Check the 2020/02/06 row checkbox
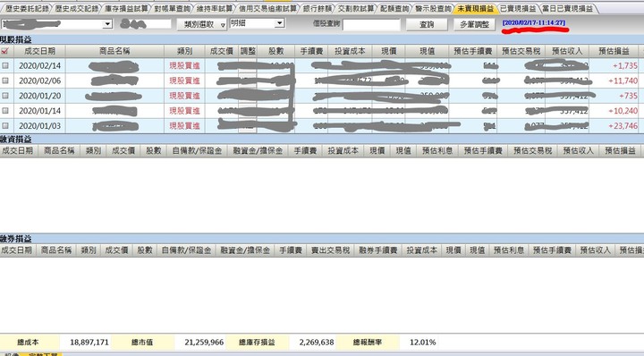644x356 pixels. click(x=5, y=81)
